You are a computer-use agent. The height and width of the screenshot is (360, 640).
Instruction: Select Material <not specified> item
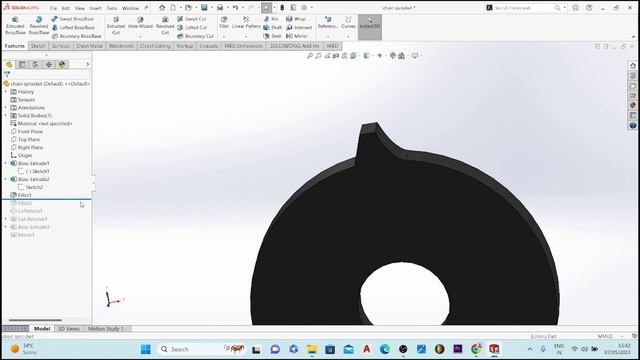pos(41,124)
